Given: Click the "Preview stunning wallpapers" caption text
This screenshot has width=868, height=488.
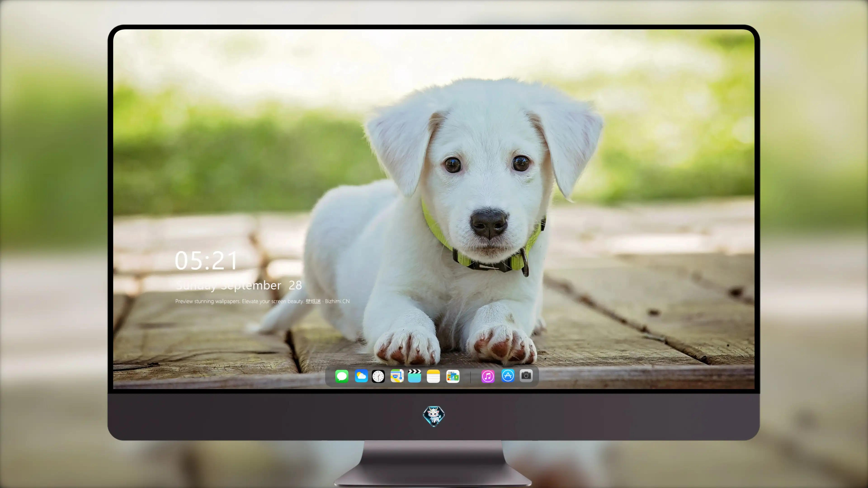Looking at the screenshot, I should pyautogui.click(x=262, y=301).
